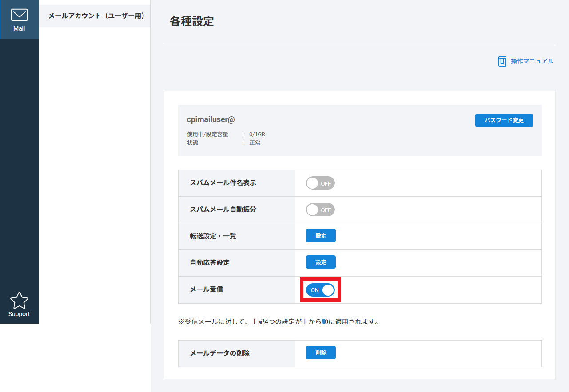Click the Mail envelope icon in sidebar
The image size is (569, 392).
19,15
